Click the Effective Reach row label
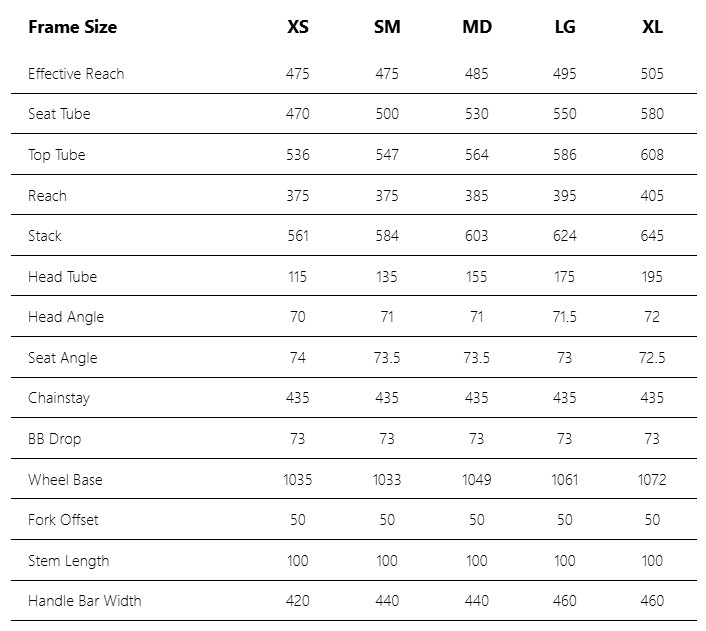The width and height of the screenshot is (706, 631). 76,74
